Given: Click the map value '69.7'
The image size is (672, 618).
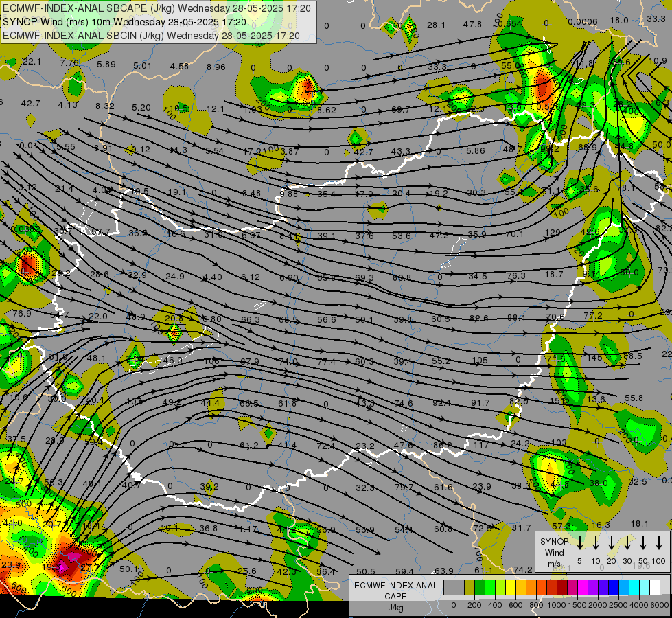Looking at the screenshot, I should tap(400, 109).
